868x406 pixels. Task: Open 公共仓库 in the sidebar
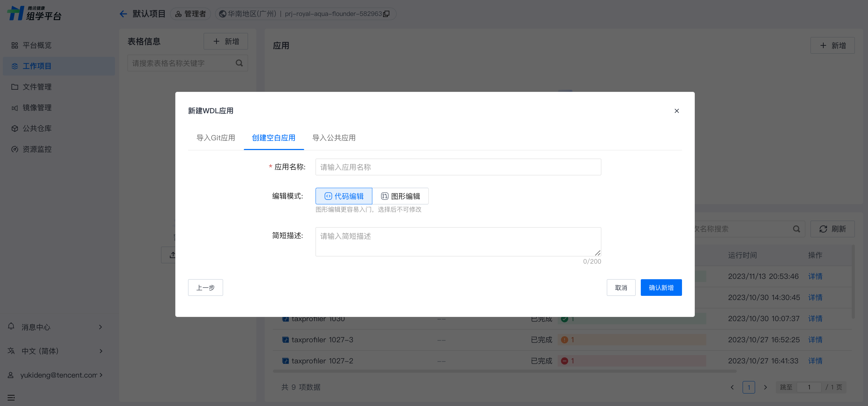(x=37, y=129)
